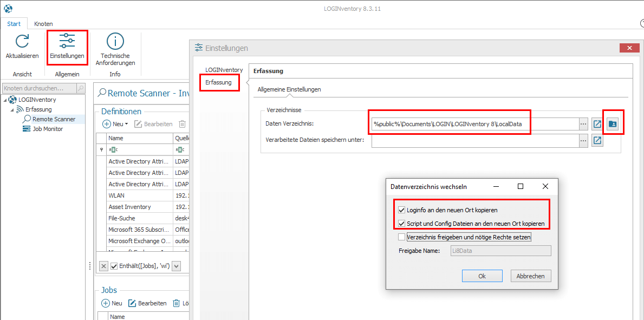Browse processed files path with ellipsis button
The height and width of the screenshot is (320, 644).
583,141
